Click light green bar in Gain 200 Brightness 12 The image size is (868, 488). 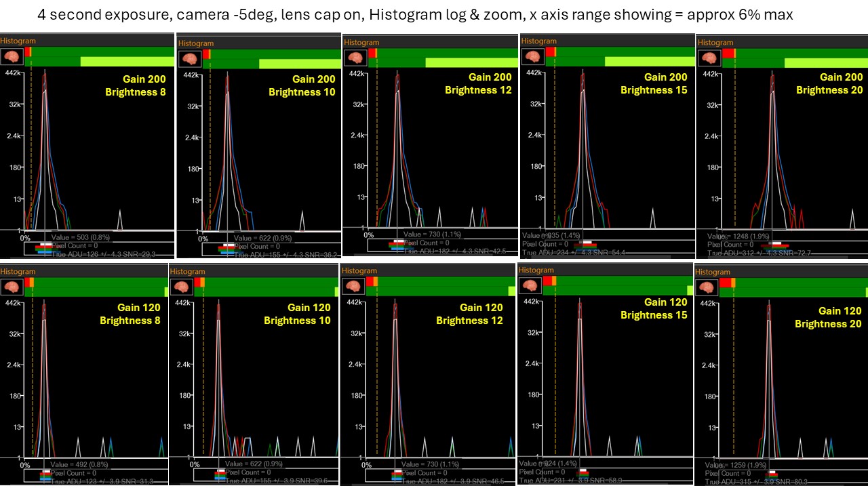click(x=471, y=62)
